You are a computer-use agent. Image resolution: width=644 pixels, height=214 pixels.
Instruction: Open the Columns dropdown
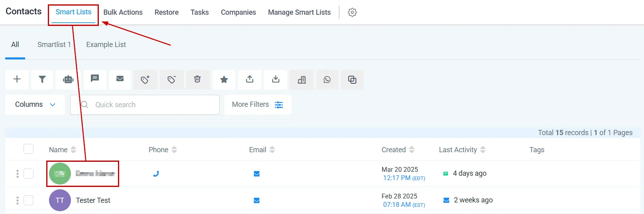pos(35,104)
